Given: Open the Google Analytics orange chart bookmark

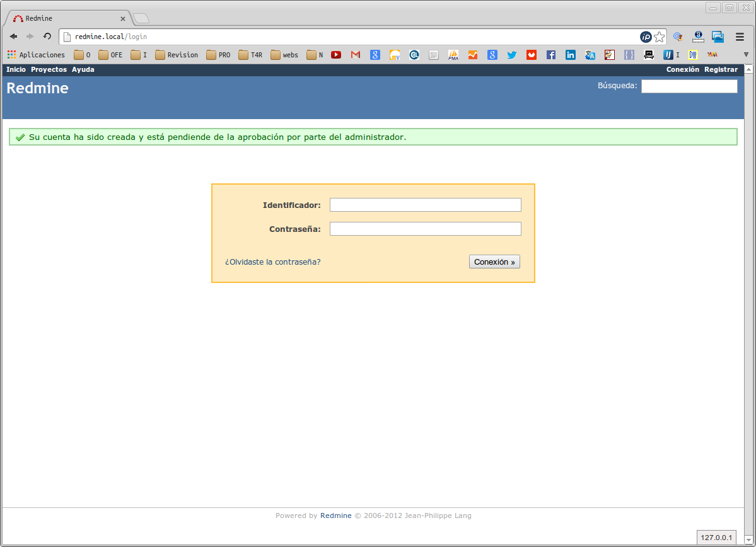Looking at the screenshot, I should coord(472,55).
